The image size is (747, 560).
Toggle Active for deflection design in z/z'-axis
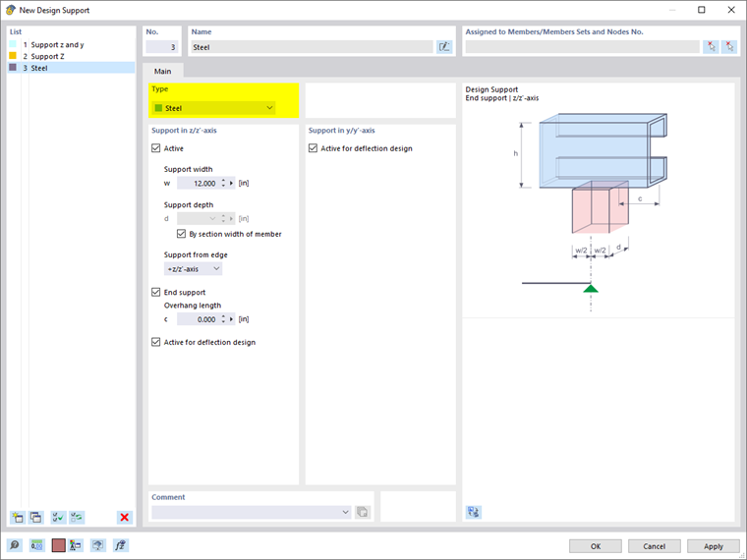(x=155, y=342)
